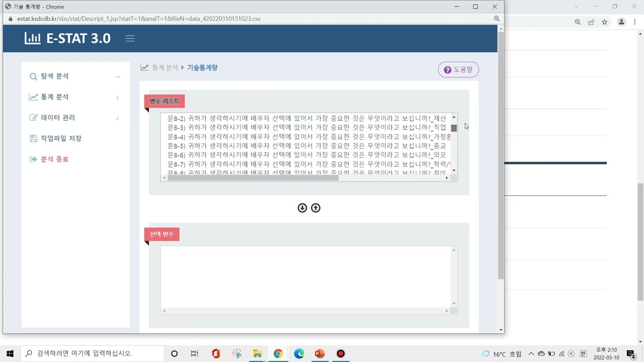Select variable 문8-2) ending in _재산

pos(307,118)
